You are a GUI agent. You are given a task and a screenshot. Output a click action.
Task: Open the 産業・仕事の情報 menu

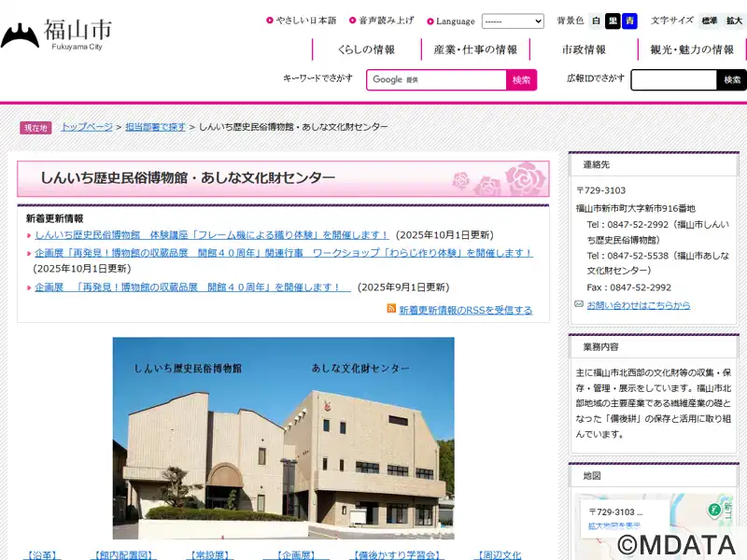pos(475,49)
